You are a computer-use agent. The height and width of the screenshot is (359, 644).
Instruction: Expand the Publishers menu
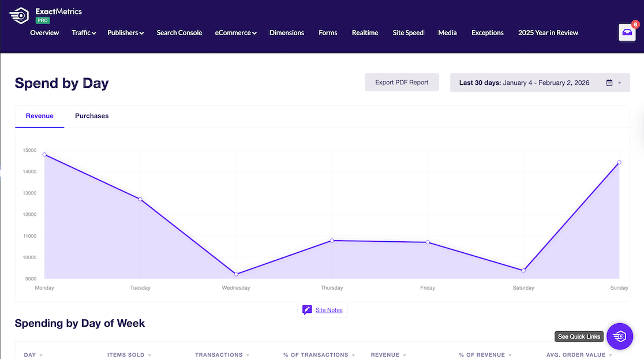tap(125, 33)
